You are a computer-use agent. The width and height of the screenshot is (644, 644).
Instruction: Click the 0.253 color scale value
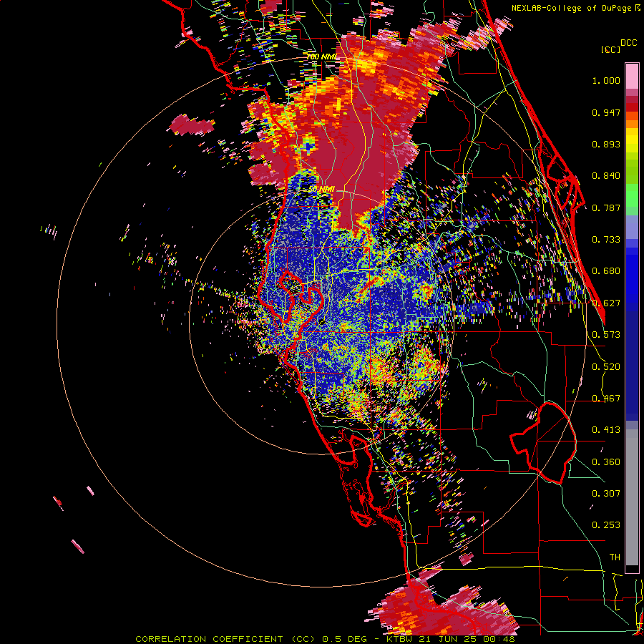point(606,525)
